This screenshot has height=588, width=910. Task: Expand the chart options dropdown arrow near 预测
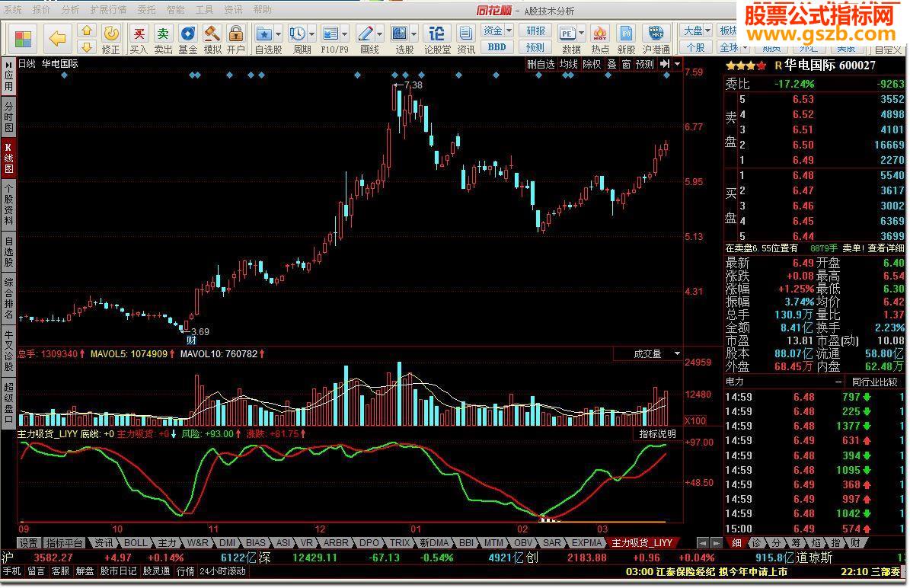[x=677, y=64]
